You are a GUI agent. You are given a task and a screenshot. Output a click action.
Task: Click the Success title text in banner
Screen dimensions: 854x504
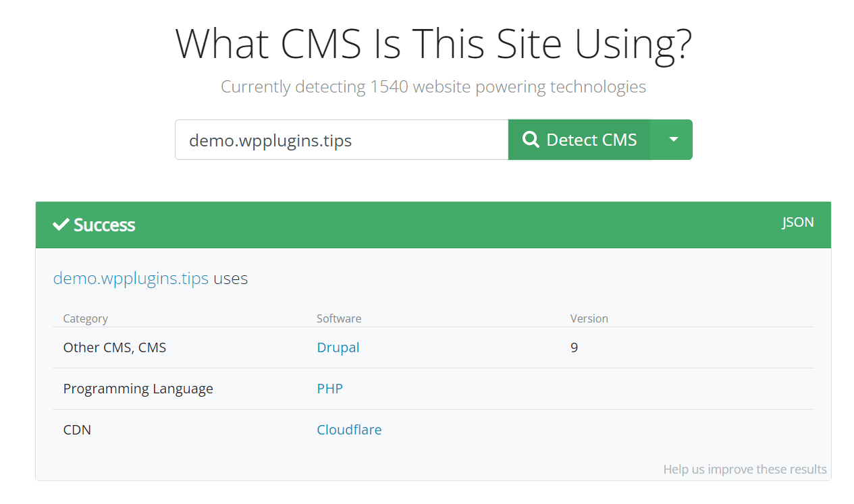(105, 225)
